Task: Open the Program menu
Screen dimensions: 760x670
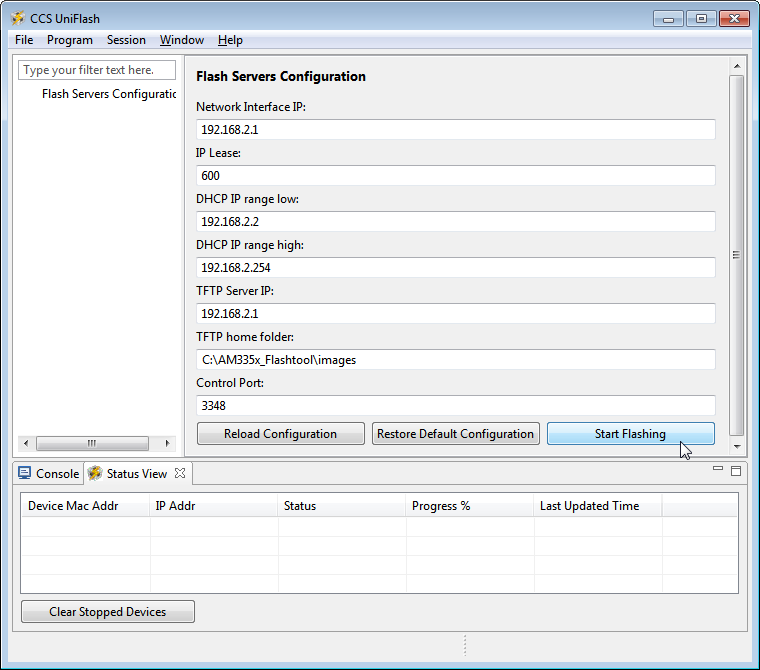Action: pyautogui.click(x=69, y=40)
